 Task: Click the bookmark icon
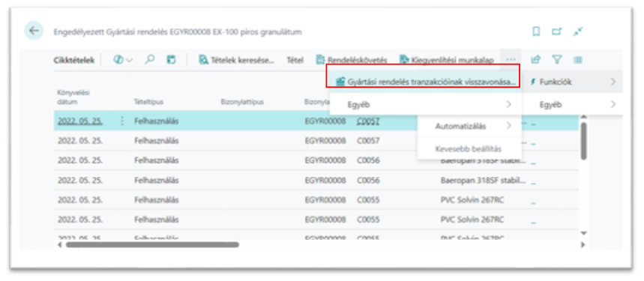pos(536,31)
